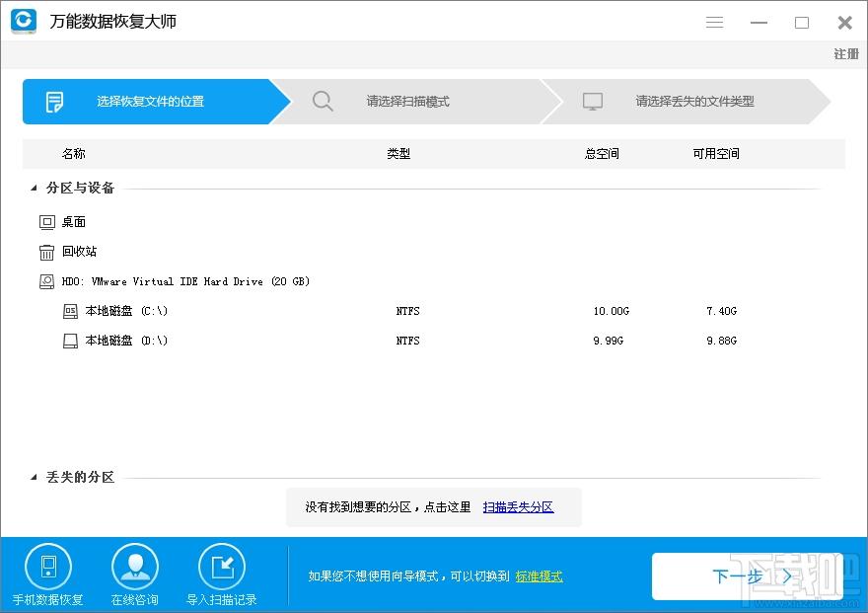Click NTFS type cell of D drive

click(408, 341)
